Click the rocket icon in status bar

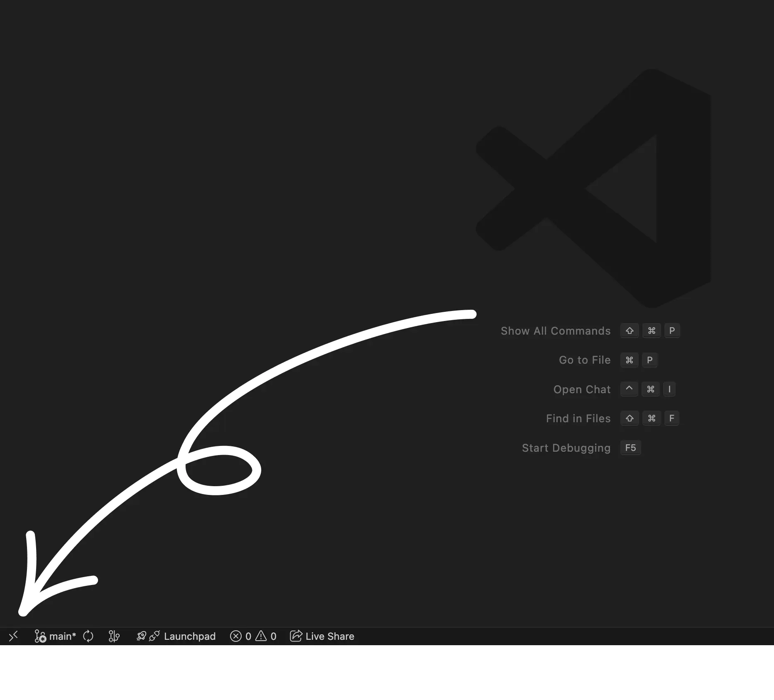pyautogui.click(x=141, y=636)
